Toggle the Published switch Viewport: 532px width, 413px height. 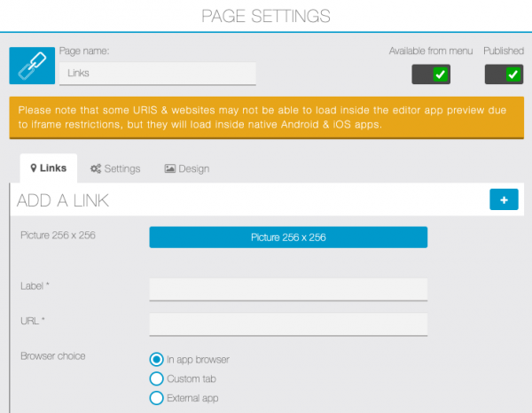pos(504,74)
